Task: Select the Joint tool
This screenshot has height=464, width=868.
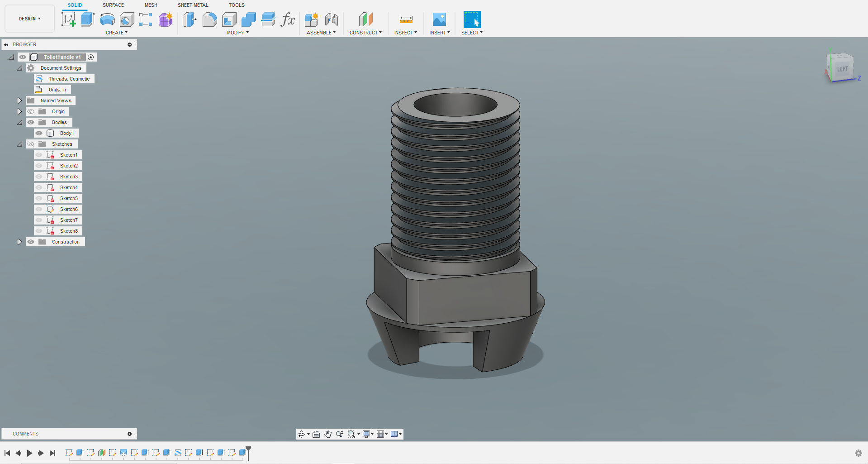Action: [x=331, y=19]
